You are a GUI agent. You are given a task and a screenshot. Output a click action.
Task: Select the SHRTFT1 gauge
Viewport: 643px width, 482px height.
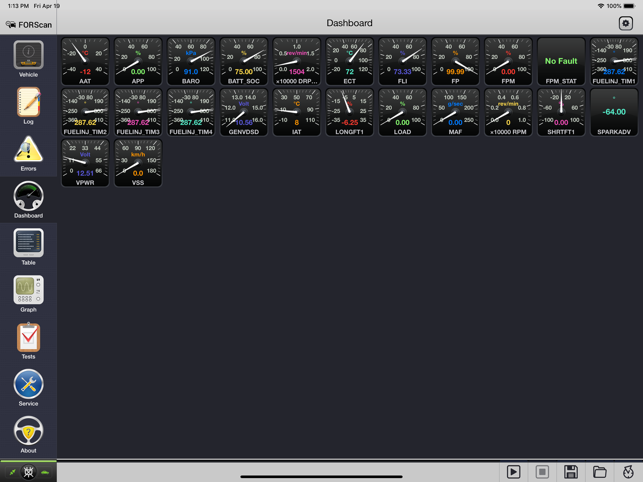[561, 112]
